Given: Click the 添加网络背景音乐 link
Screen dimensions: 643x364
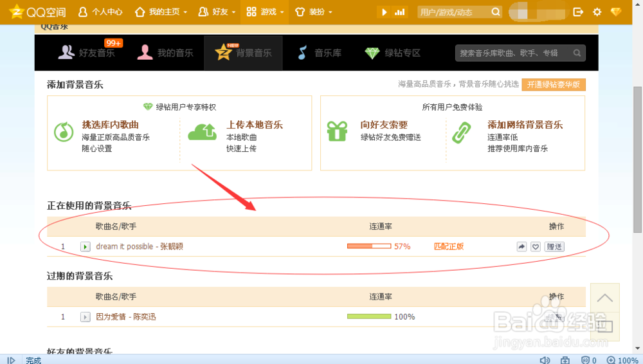Looking at the screenshot, I should pos(525,125).
